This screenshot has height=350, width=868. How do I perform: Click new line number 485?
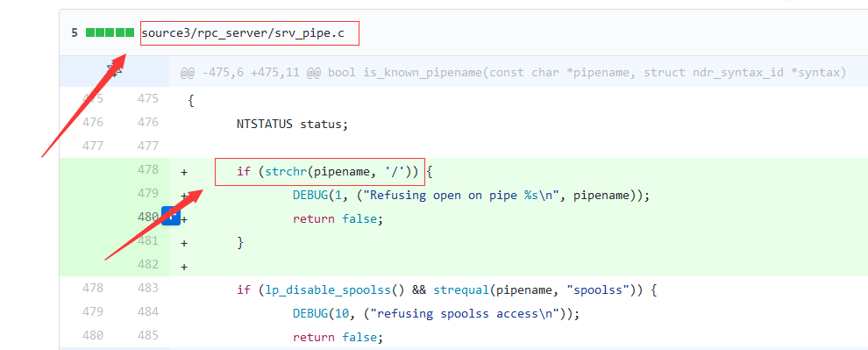coord(148,336)
